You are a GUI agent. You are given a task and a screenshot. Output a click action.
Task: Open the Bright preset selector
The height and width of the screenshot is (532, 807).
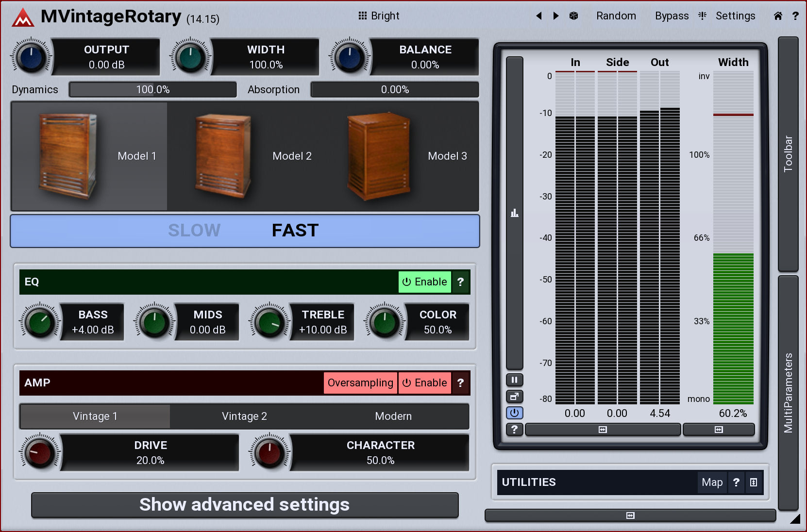379,16
